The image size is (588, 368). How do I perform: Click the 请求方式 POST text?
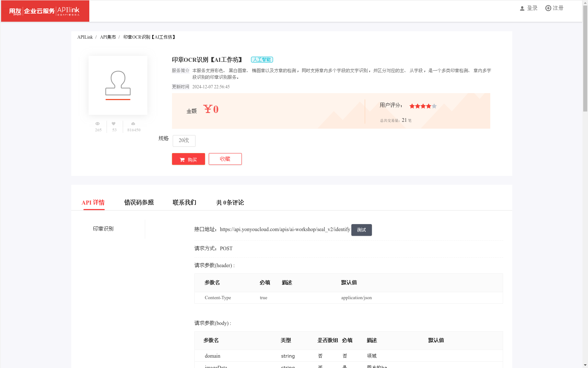coord(214,248)
